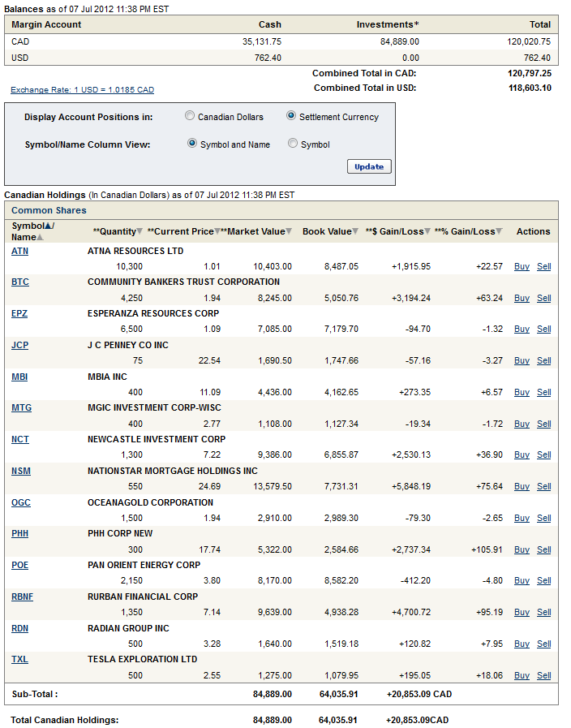Sort by $ Gain/Loss arrow icon

point(427,232)
